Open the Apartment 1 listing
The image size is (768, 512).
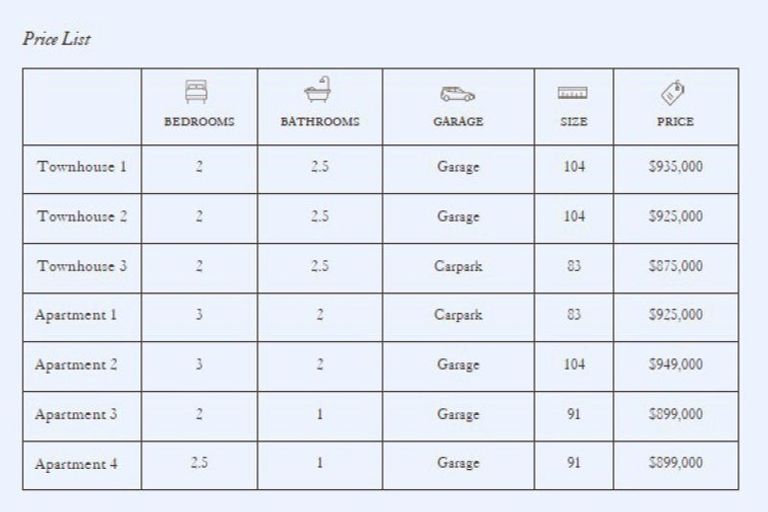click(x=76, y=315)
